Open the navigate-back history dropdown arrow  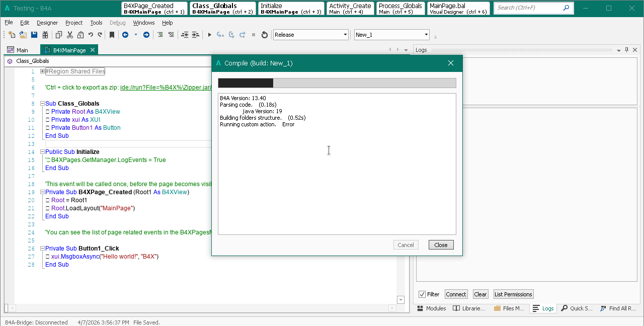coord(135,35)
